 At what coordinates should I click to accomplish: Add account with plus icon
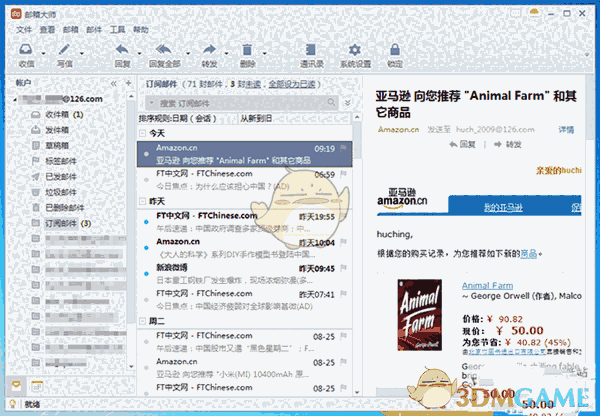click(129, 83)
